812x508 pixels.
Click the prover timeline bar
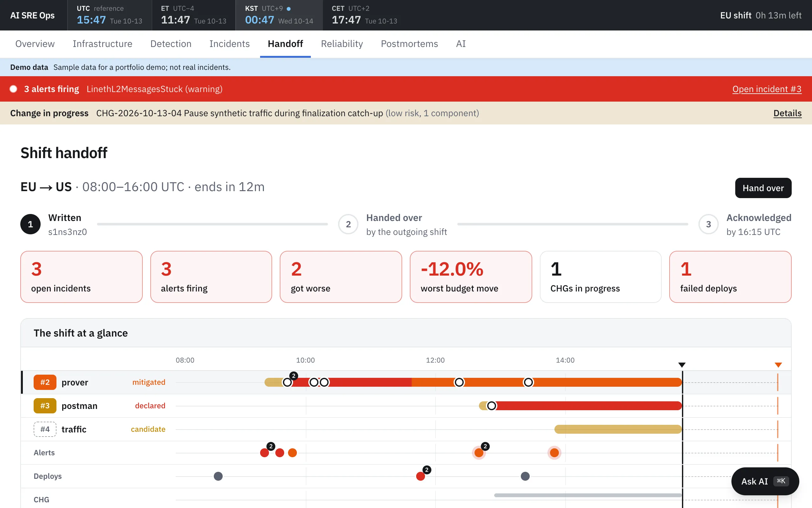473,382
